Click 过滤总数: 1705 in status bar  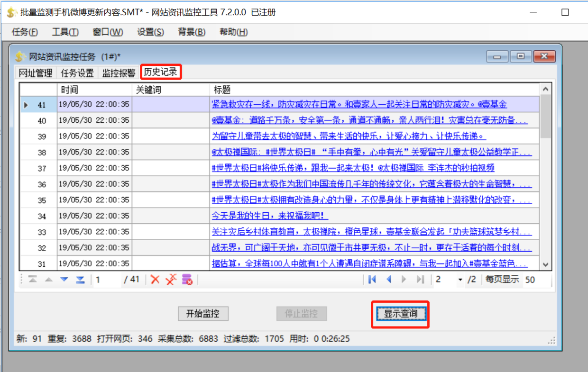(x=254, y=339)
